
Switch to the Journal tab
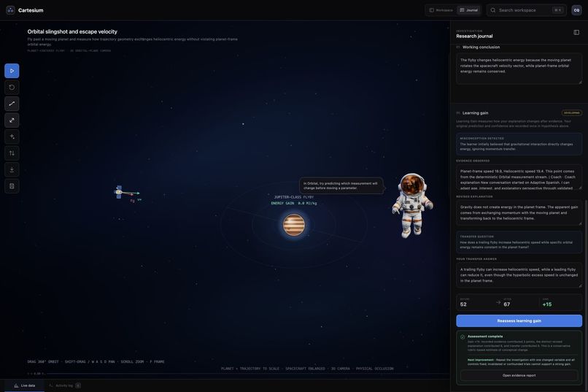pos(469,10)
